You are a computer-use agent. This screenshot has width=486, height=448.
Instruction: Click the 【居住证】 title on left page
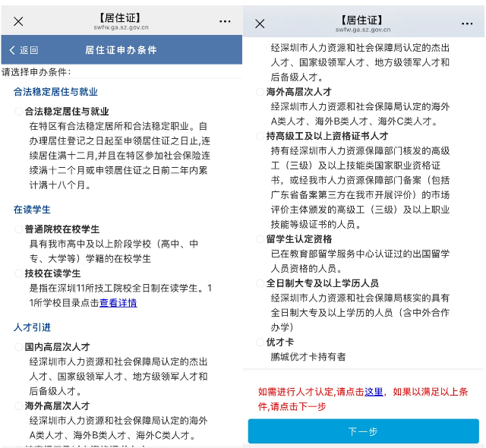click(121, 17)
